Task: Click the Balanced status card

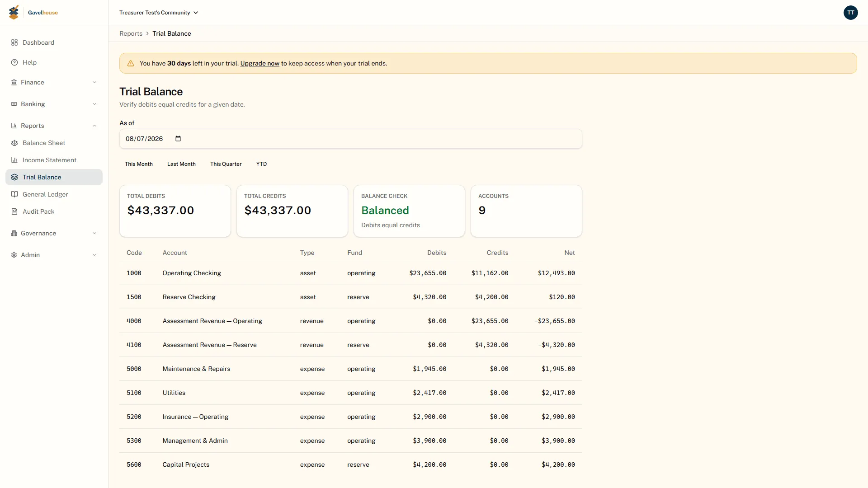Action: pyautogui.click(x=409, y=211)
